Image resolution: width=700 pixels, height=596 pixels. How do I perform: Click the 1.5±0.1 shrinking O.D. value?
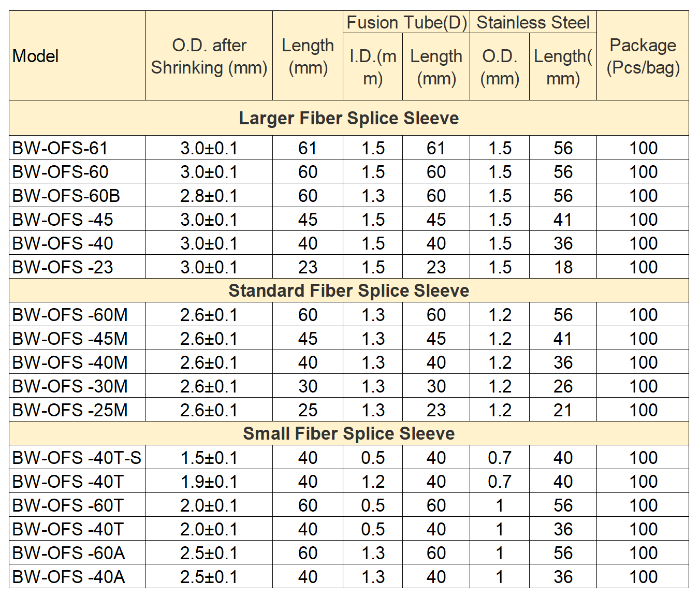(x=209, y=458)
